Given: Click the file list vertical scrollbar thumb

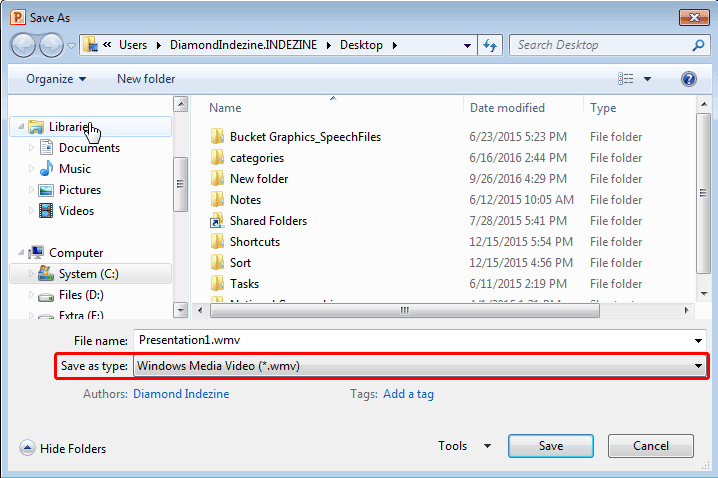Looking at the screenshot, I should pyautogui.click(x=703, y=193).
